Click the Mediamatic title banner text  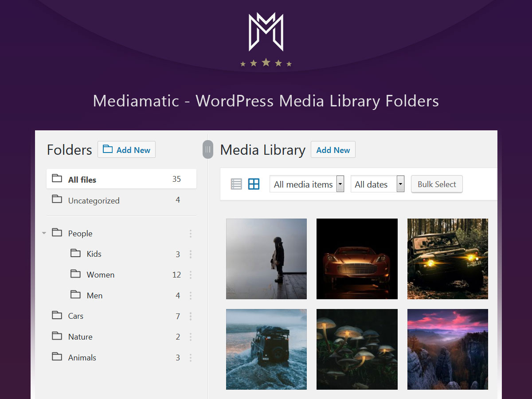[266, 101]
